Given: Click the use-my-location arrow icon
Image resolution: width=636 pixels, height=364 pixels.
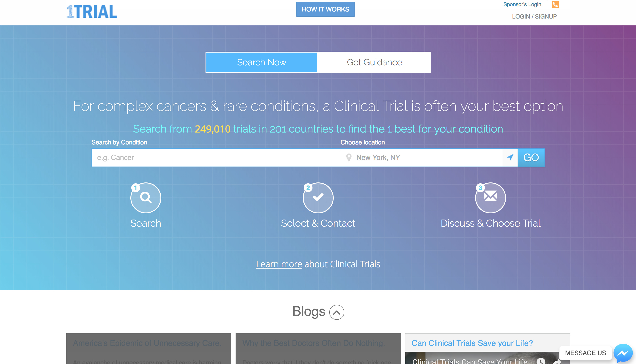Looking at the screenshot, I should [x=510, y=157].
